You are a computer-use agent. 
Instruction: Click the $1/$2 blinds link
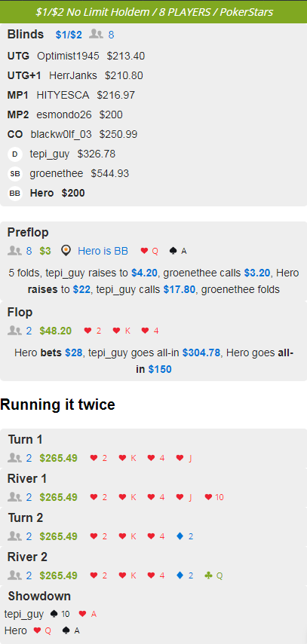click(69, 35)
